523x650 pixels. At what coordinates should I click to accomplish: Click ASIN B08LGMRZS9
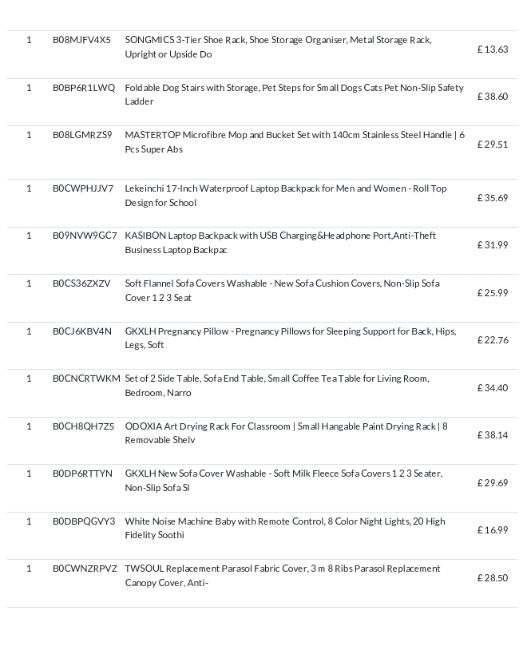(x=82, y=135)
